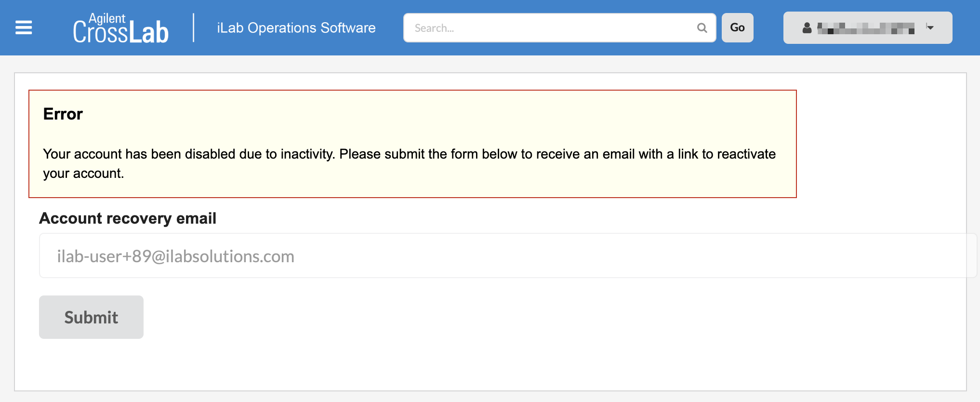Click the user profile silhouette icon
The width and height of the screenshot is (980, 402).
click(x=807, y=28)
